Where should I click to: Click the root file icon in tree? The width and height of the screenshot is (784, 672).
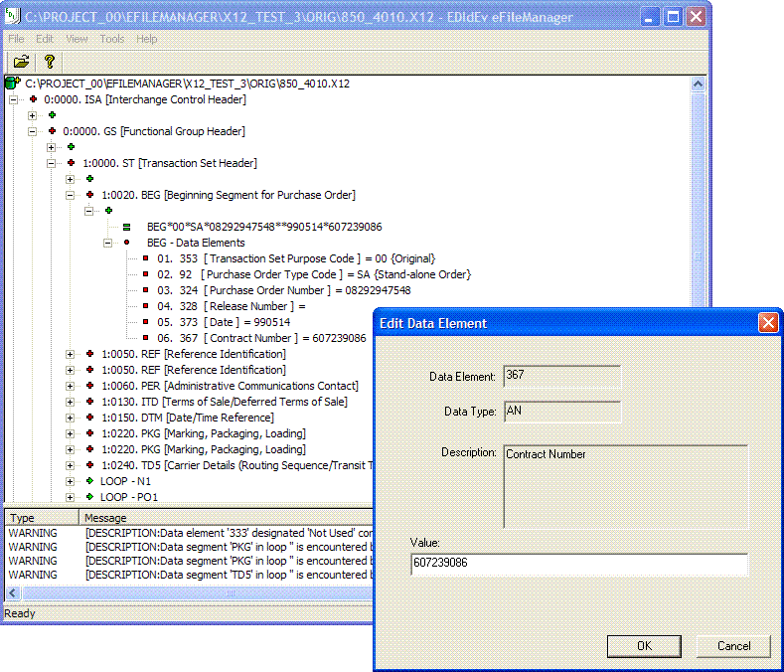point(13,84)
